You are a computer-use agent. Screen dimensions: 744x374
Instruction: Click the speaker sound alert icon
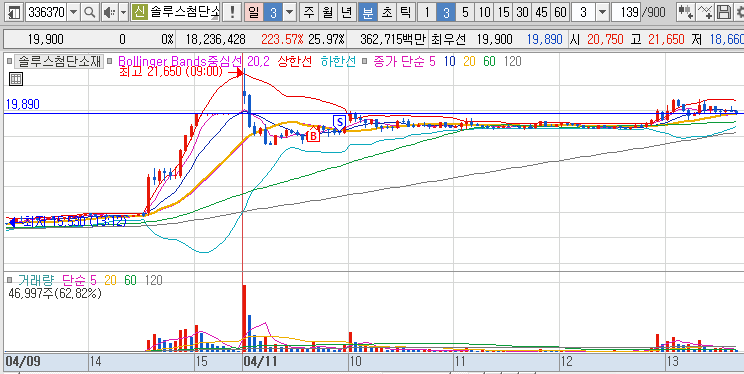pyautogui.click(x=109, y=12)
